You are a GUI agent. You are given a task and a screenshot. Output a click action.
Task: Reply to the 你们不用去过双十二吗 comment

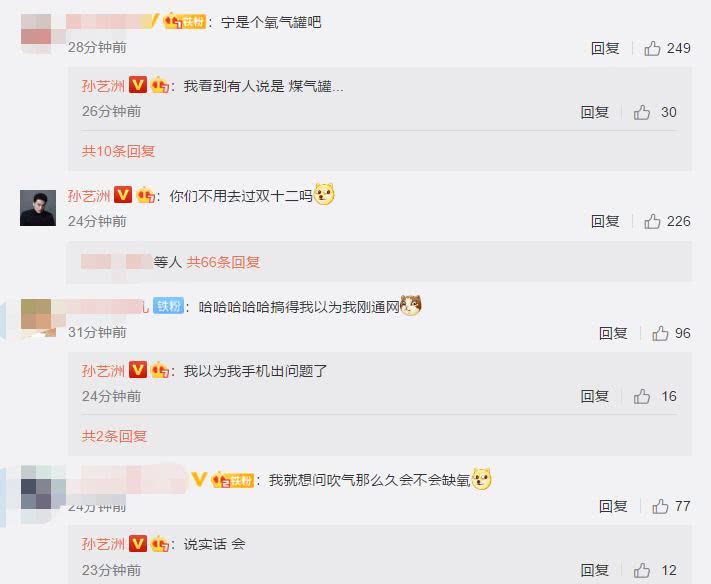click(605, 221)
